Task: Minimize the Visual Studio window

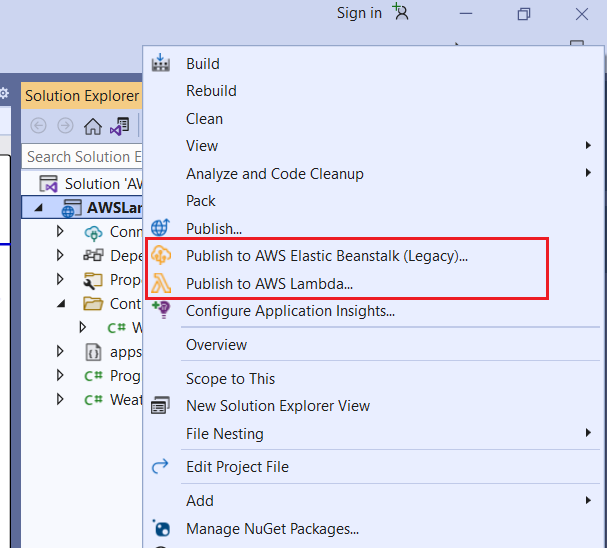Action: [x=466, y=14]
